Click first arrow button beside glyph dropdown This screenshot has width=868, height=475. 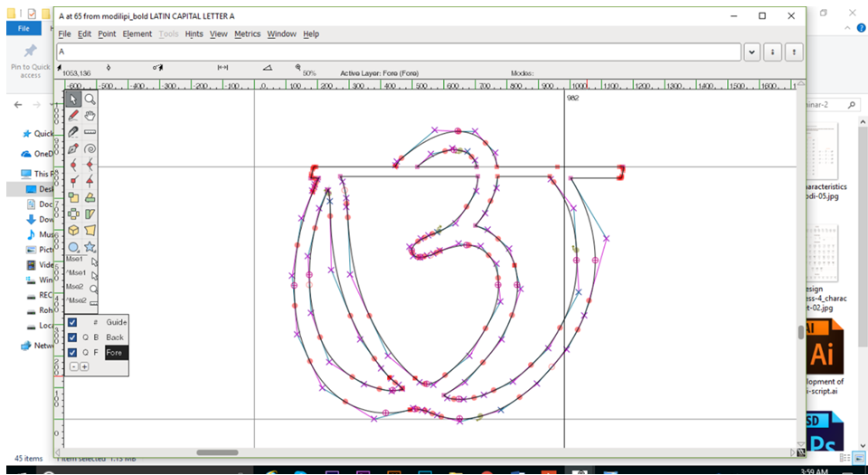pos(772,52)
